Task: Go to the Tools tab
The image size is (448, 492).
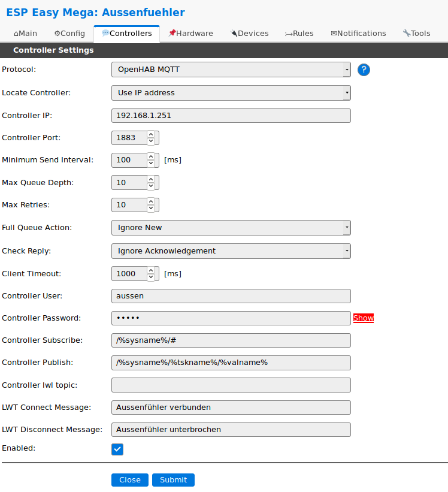Action: 417,34
